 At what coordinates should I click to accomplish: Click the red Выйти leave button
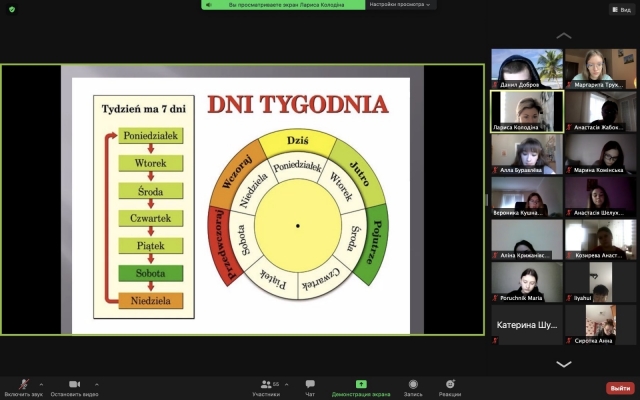(x=619, y=388)
